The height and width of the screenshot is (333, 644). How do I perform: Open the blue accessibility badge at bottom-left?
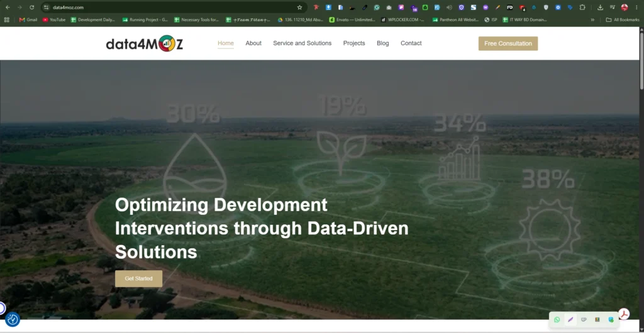tap(13, 319)
